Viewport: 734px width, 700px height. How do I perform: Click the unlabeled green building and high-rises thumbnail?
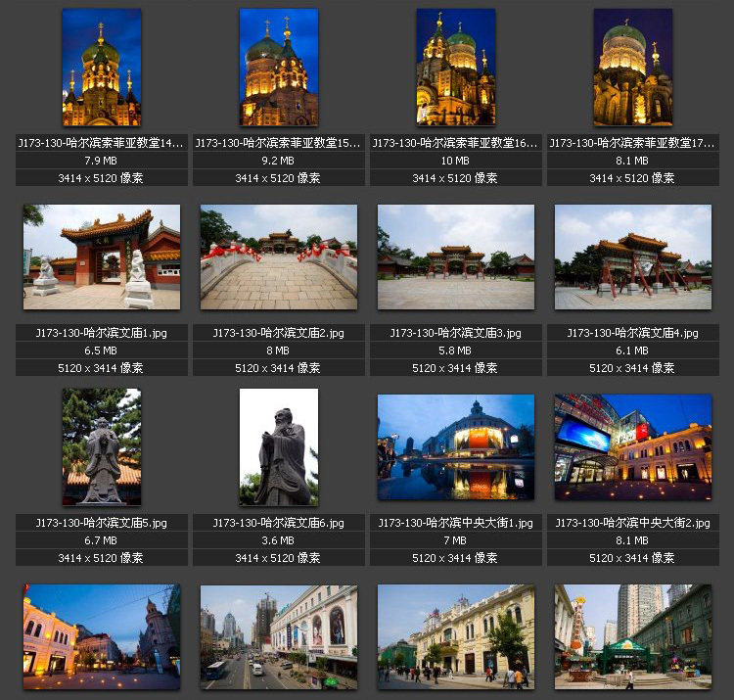pyautogui.click(x=633, y=636)
